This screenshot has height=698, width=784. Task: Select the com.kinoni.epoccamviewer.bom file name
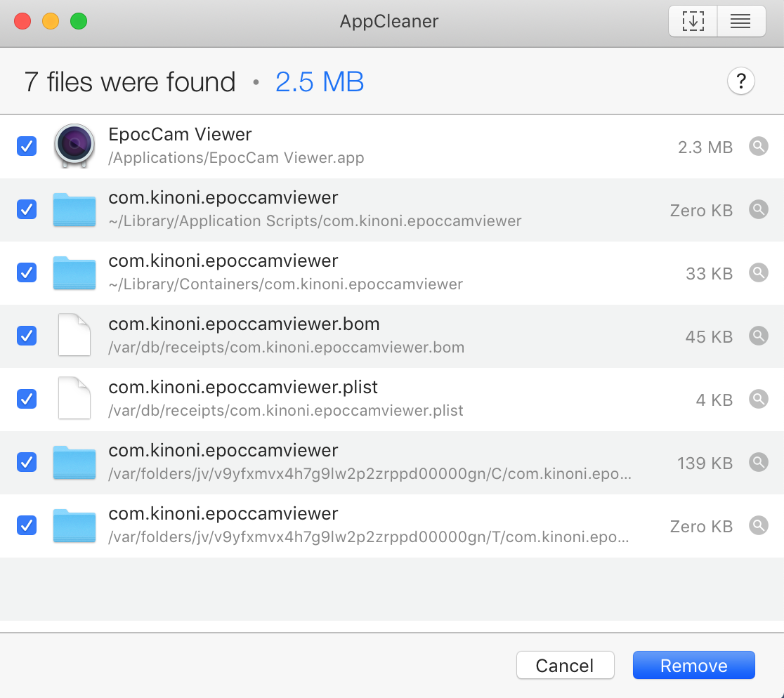[244, 324]
